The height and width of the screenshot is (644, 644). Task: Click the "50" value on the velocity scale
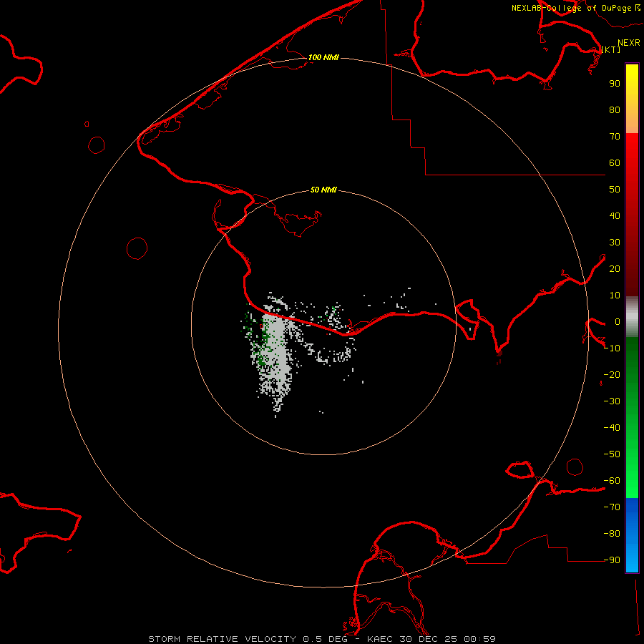coord(615,190)
